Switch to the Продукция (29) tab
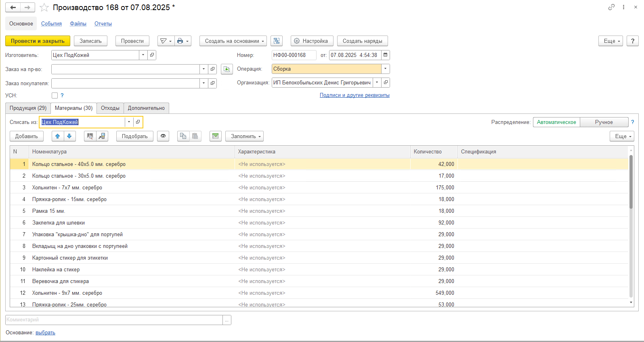 [28, 108]
